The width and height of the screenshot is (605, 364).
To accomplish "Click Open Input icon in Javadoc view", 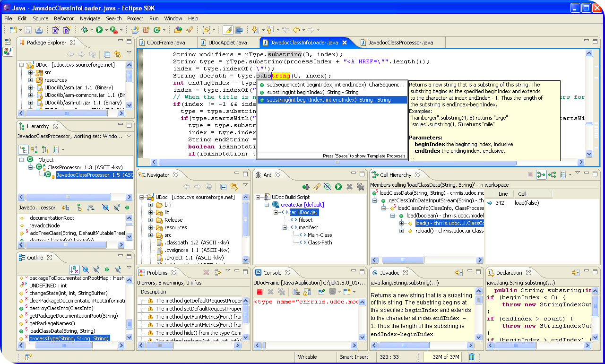I will coord(458,273).
